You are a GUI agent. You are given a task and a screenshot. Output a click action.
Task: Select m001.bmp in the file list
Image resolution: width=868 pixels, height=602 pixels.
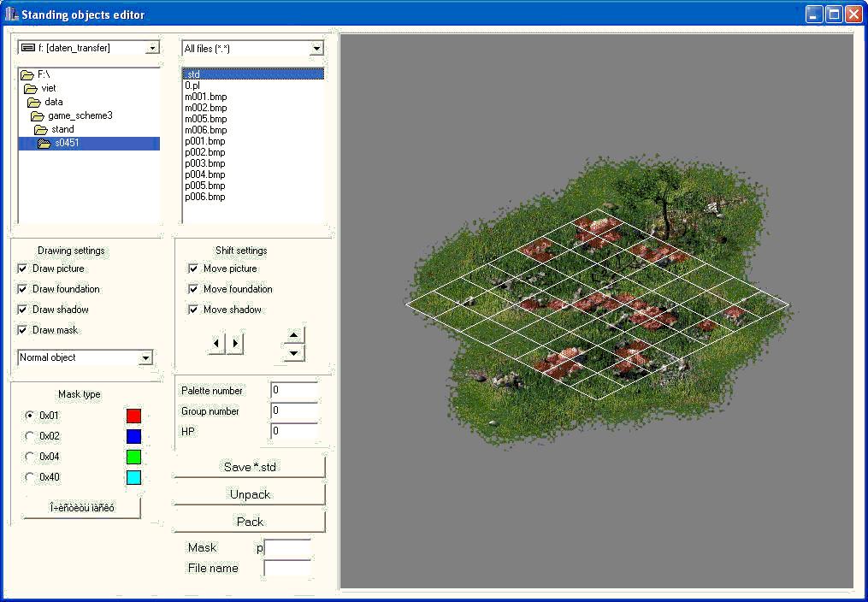tap(253, 97)
